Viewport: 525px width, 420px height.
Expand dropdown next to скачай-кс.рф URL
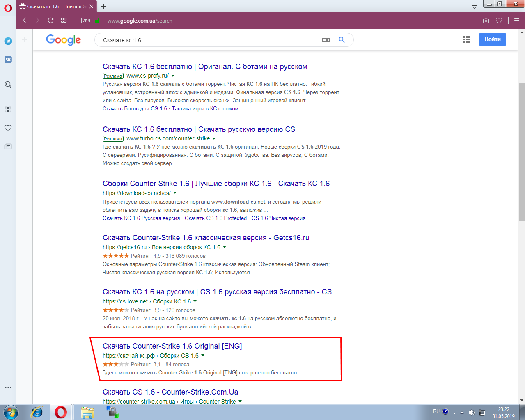click(203, 355)
